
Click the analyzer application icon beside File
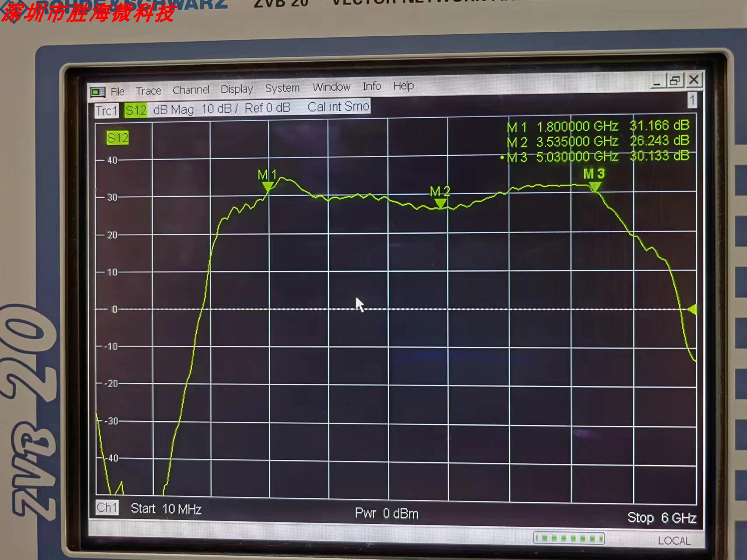click(x=98, y=92)
